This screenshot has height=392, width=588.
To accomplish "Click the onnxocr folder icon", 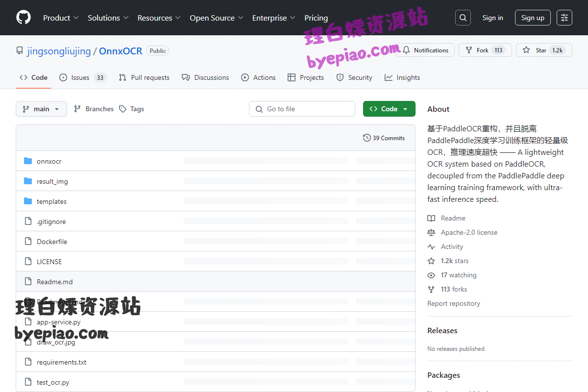I will click(28, 161).
